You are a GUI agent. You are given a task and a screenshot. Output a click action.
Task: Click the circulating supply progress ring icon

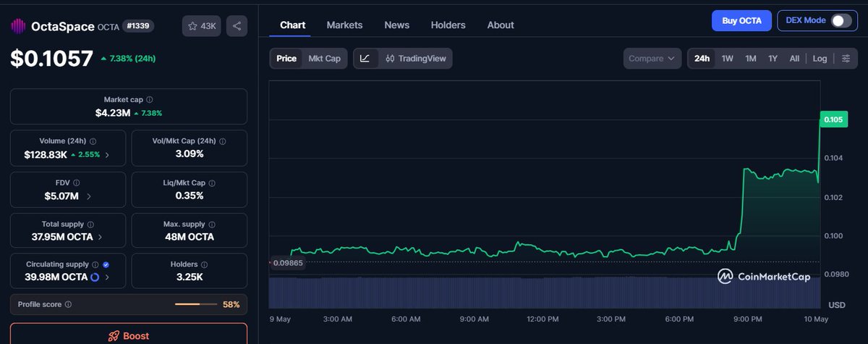(x=95, y=277)
